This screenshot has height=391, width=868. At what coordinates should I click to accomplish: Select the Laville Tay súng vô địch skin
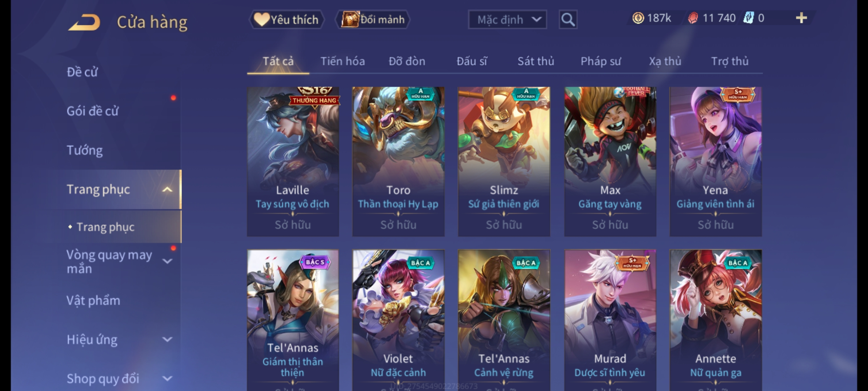(293, 161)
